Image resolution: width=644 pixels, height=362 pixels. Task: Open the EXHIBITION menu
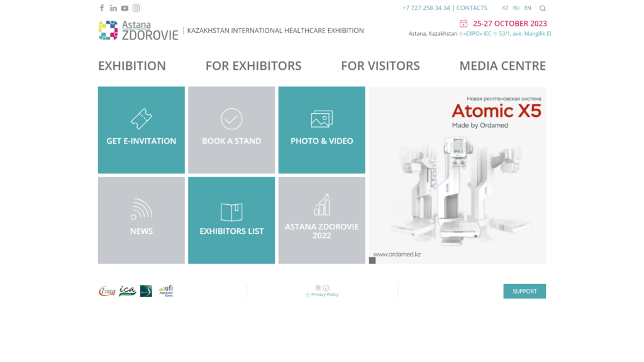point(132,65)
